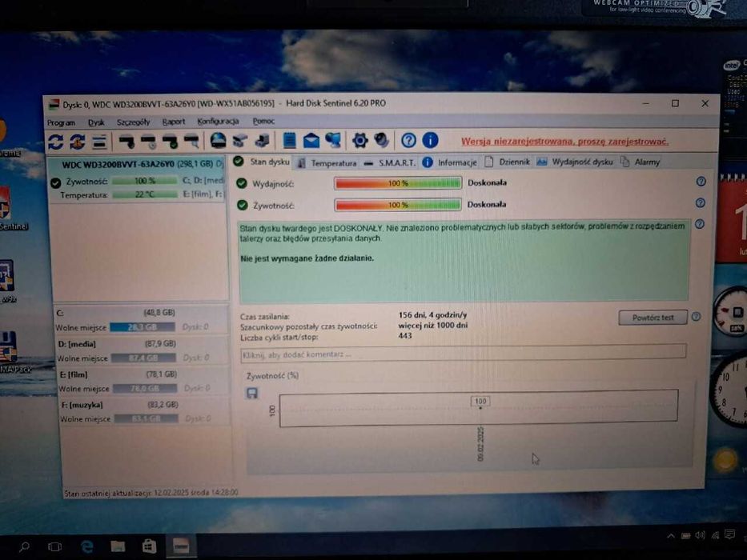747x560 pixels.
Task: Show hidden tray icons chevron
Action: tap(670, 536)
